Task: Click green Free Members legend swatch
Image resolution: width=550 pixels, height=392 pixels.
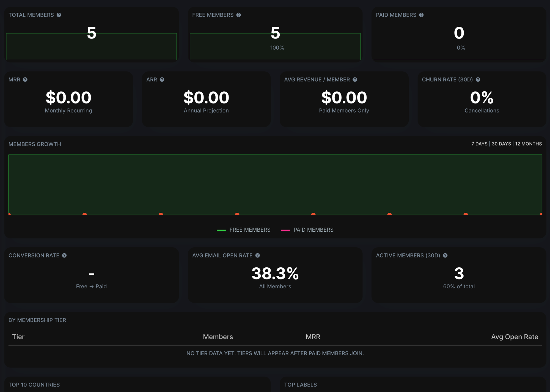Action: click(221, 230)
